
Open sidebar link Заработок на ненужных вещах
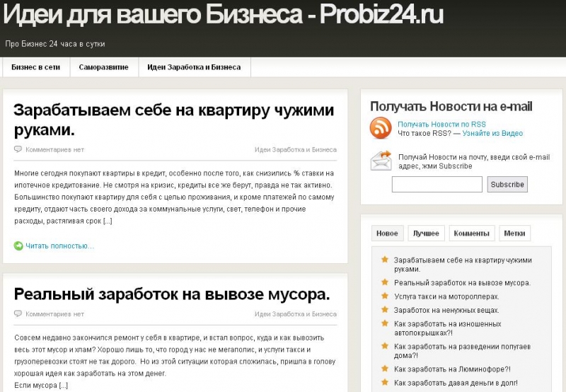pyautogui.click(x=446, y=310)
